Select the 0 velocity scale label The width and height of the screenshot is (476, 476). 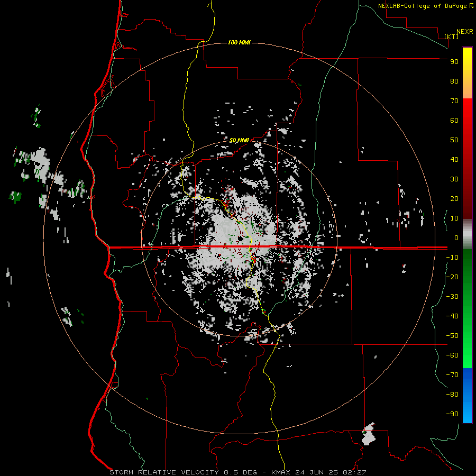[x=456, y=237]
